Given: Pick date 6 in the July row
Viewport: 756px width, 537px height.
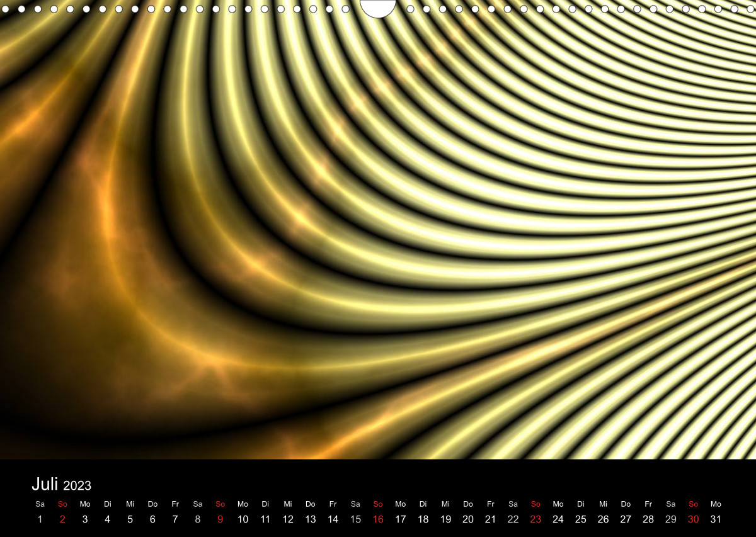Looking at the screenshot, I should 152,519.
